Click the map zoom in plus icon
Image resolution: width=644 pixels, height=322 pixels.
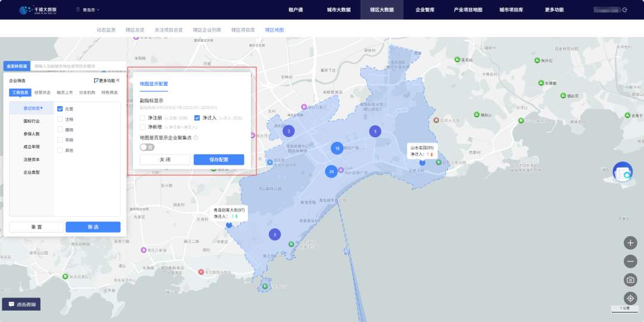[630, 243]
